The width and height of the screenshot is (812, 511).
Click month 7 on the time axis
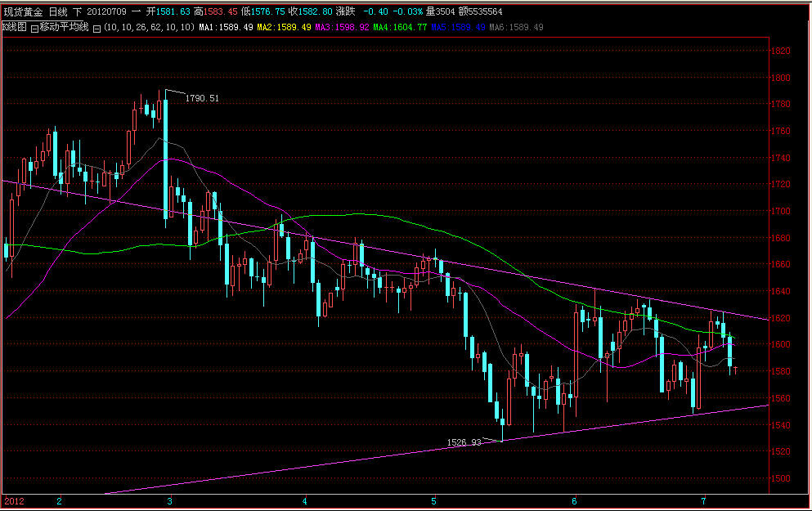tap(703, 501)
